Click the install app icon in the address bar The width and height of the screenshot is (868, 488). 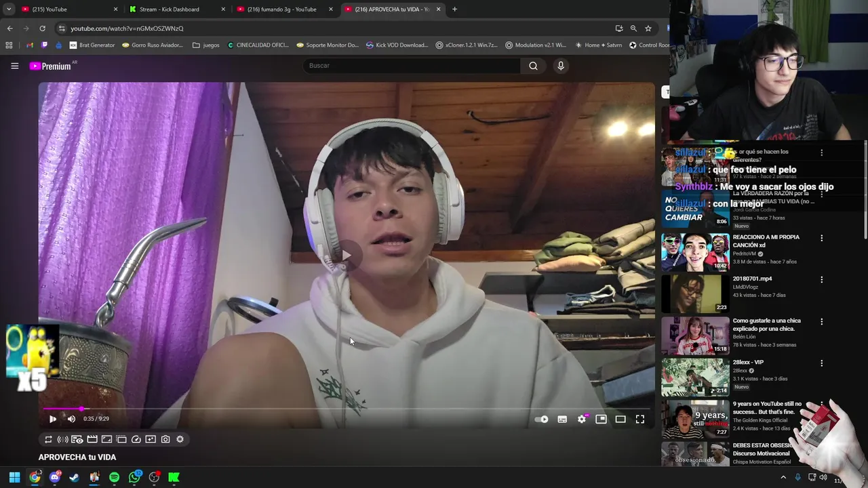(x=619, y=28)
